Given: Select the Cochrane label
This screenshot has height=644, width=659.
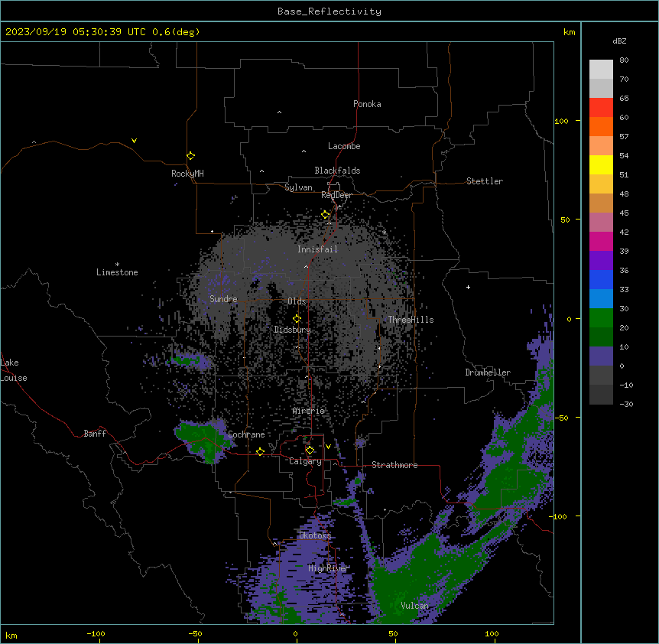Looking at the screenshot, I should click(246, 434).
